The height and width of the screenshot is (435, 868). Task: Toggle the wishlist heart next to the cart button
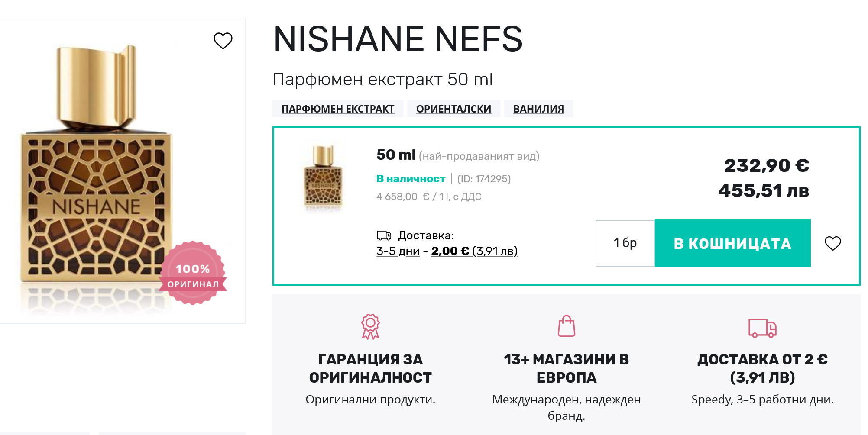[832, 243]
